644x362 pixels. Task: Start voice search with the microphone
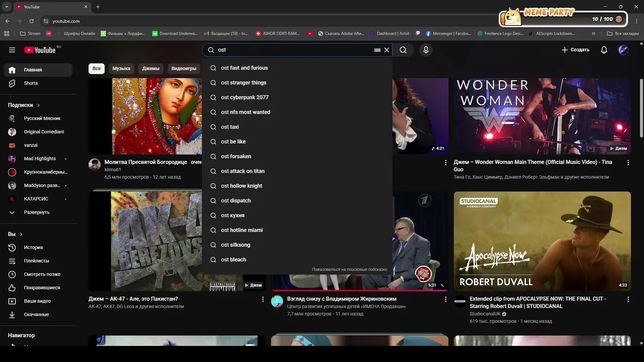(426, 50)
